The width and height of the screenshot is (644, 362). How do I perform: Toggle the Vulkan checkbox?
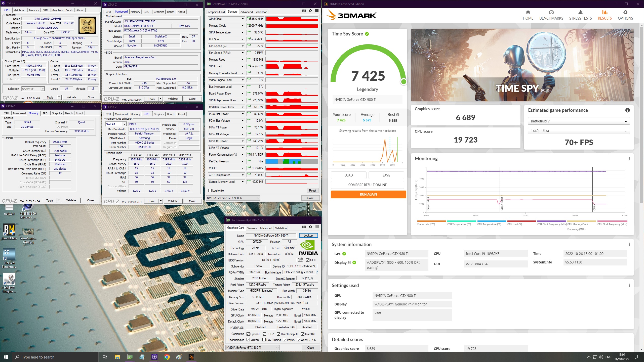pos(248,340)
